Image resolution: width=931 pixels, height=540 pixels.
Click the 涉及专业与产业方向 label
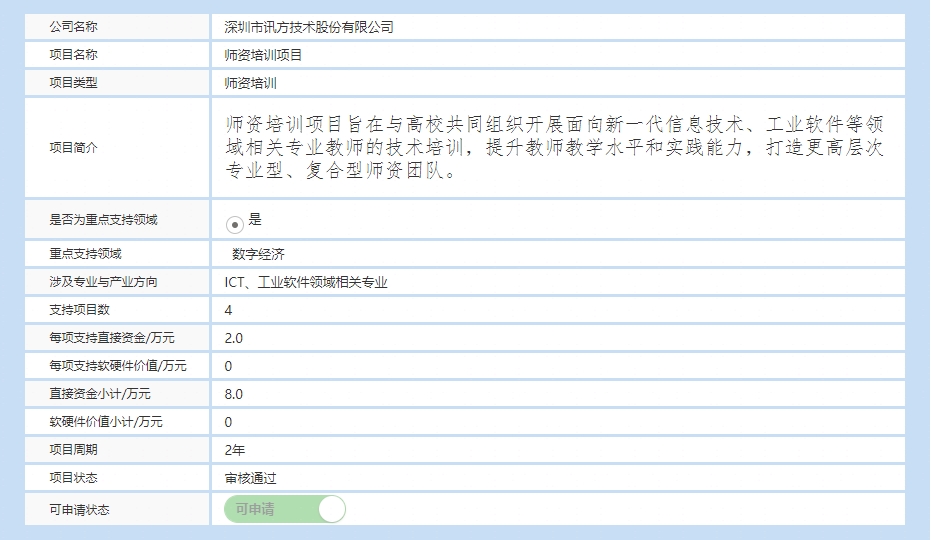tap(103, 282)
